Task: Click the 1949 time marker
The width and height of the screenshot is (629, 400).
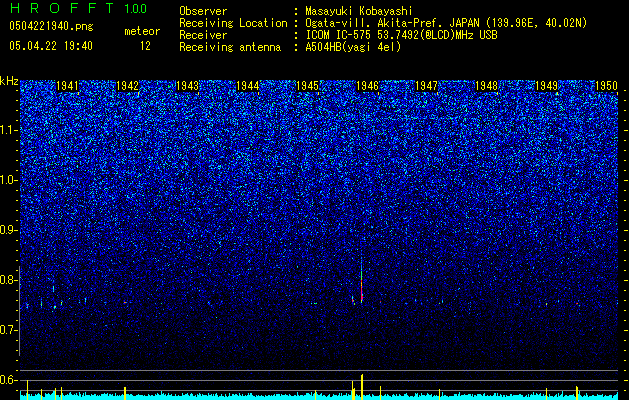Action: tap(546, 86)
